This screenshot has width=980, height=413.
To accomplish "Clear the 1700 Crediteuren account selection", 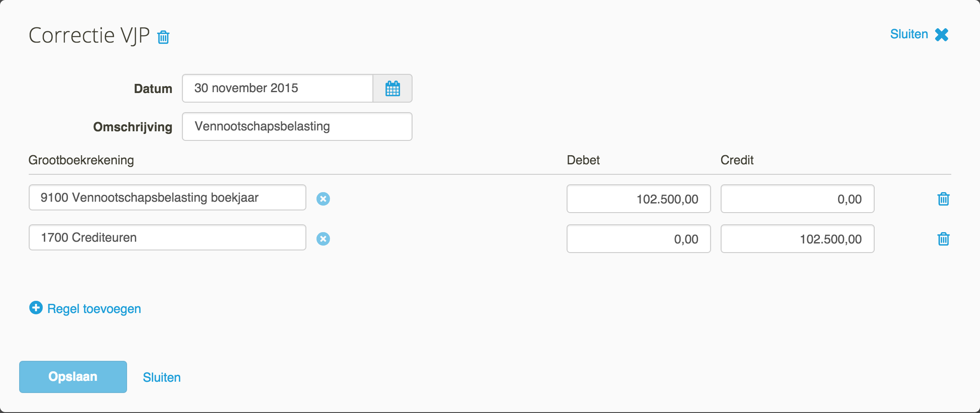I will click(323, 239).
